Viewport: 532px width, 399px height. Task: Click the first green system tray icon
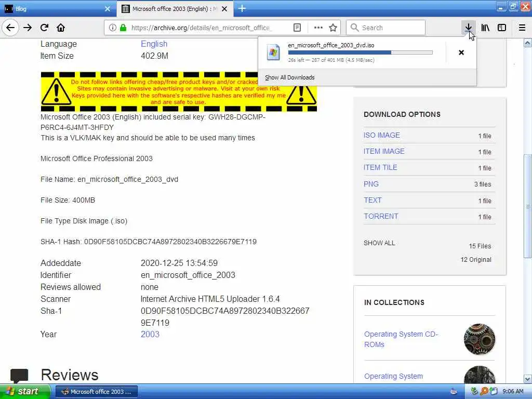pos(474,392)
